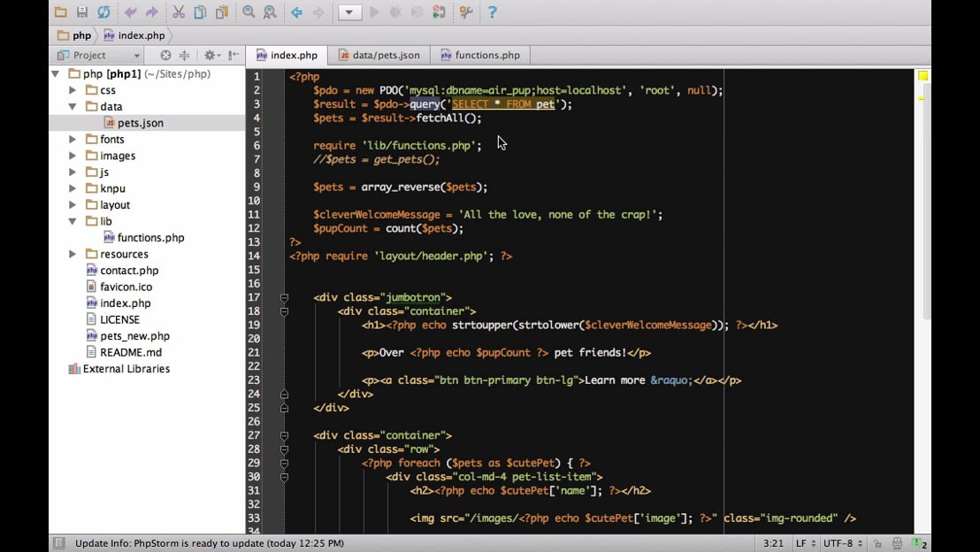Expand the knpu folder
The image size is (980, 552).
coord(73,188)
